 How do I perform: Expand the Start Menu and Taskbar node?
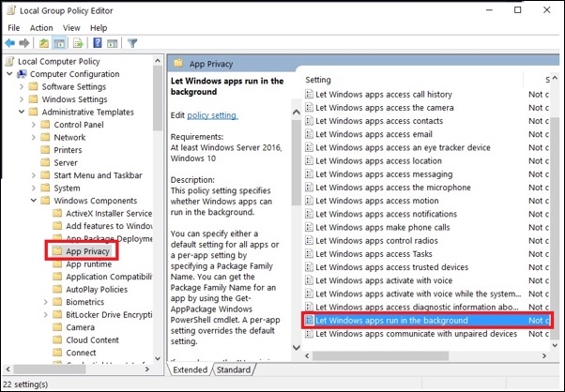click(x=34, y=175)
